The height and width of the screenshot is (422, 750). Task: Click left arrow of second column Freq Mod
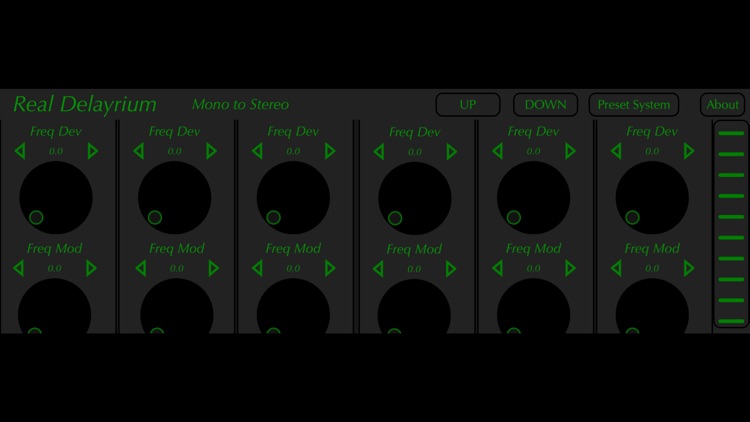pos(141,268)
